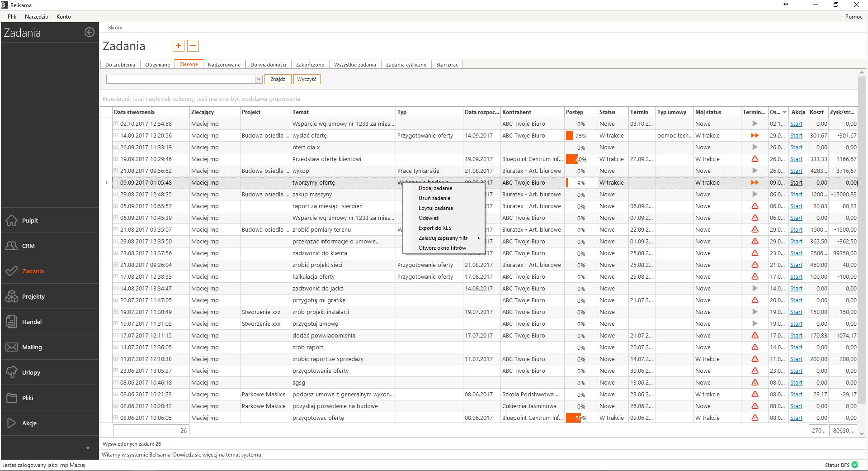Switch to the 'Zakończone' tab
Image resolution: width=868 pixels, height=471 pixels.
coord(310,65)
